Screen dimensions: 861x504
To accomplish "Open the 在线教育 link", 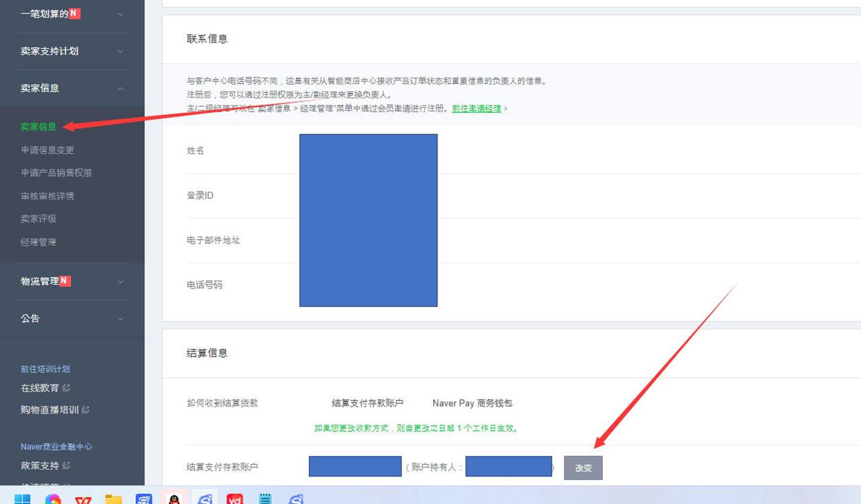I will [40, 388].
